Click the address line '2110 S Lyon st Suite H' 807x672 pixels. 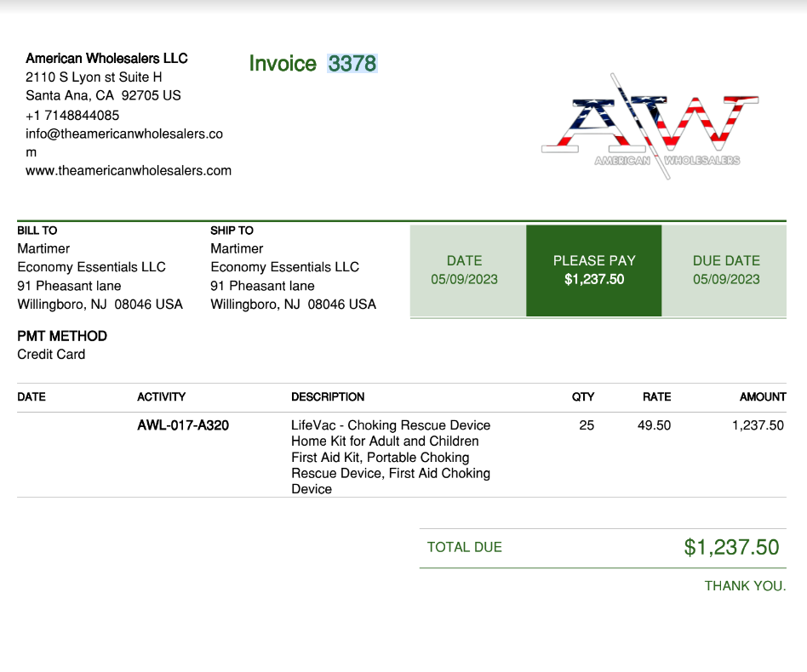pyautogui.click(x=94, y=77)
